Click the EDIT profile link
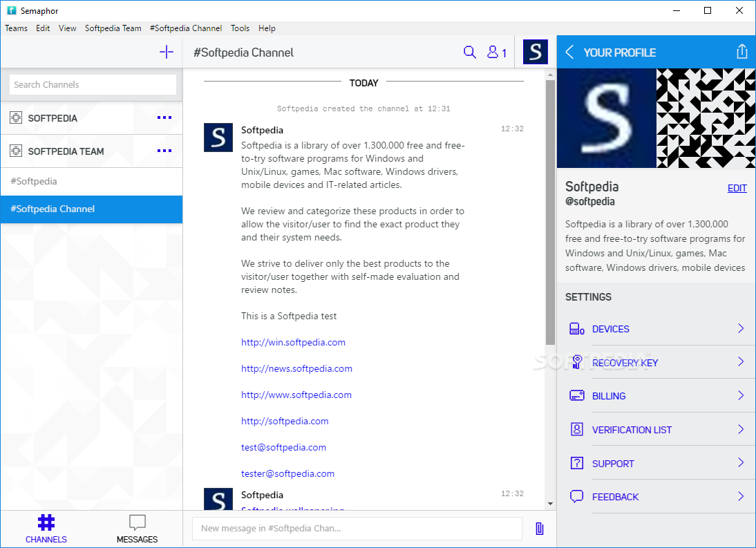The width and height of the screenshot is (756, 548). tap(737, 188)
